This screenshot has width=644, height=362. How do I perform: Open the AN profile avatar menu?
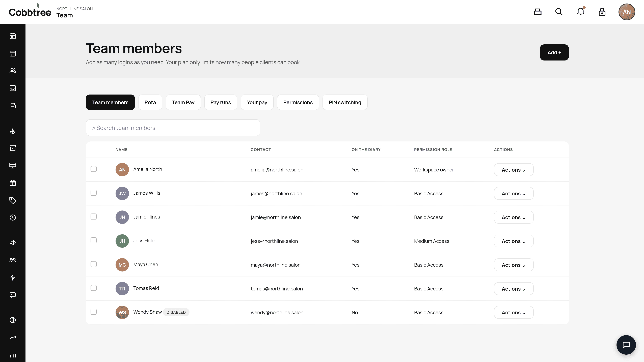point(627,12)
